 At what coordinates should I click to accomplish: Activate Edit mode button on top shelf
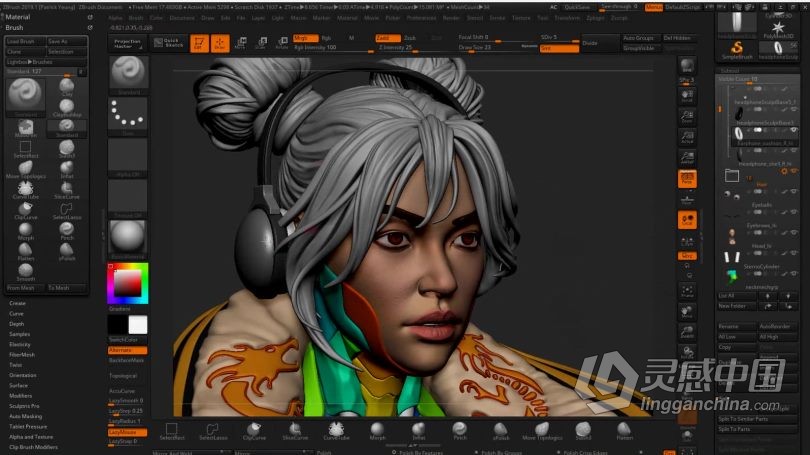coord(199,43)
